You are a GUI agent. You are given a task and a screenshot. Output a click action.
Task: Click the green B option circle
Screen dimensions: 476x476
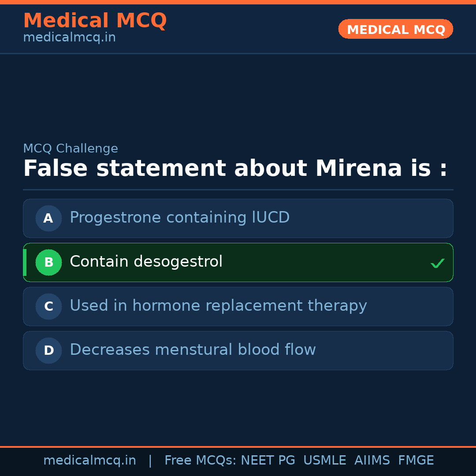click(x=48, y=262)
